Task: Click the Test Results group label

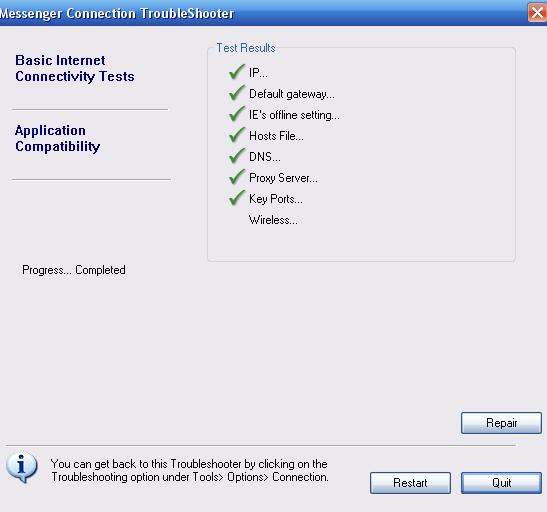Action: (x=246, y=48)
